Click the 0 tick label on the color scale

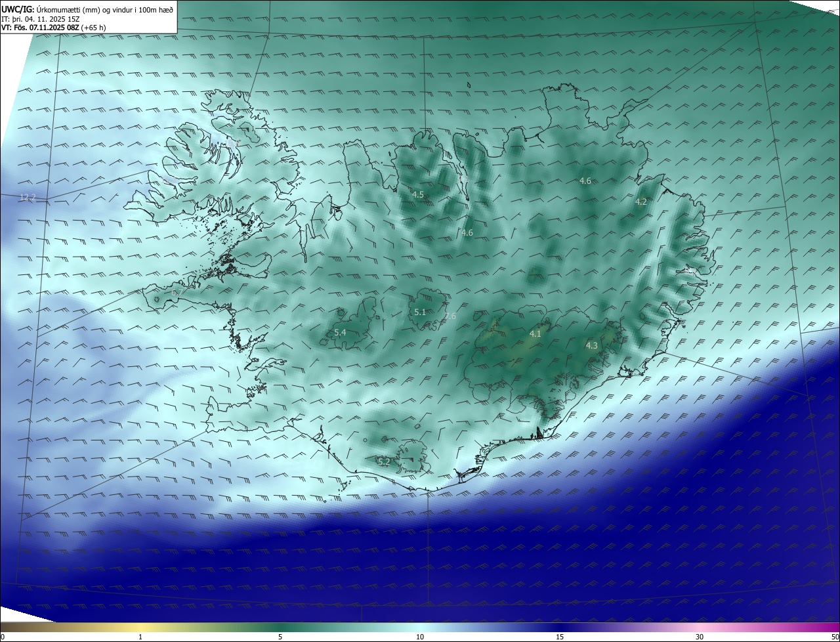3,637
